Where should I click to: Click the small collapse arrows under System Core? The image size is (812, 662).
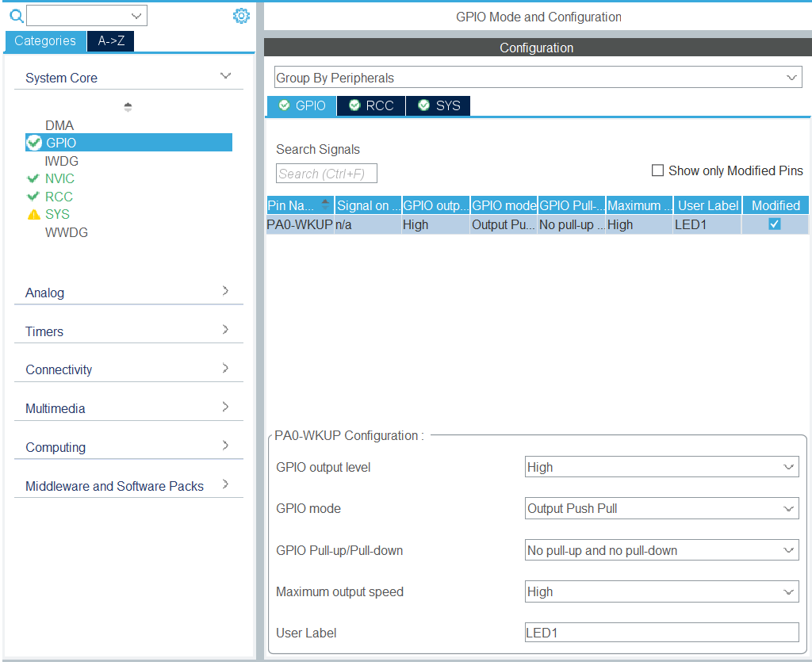(128, 107)
